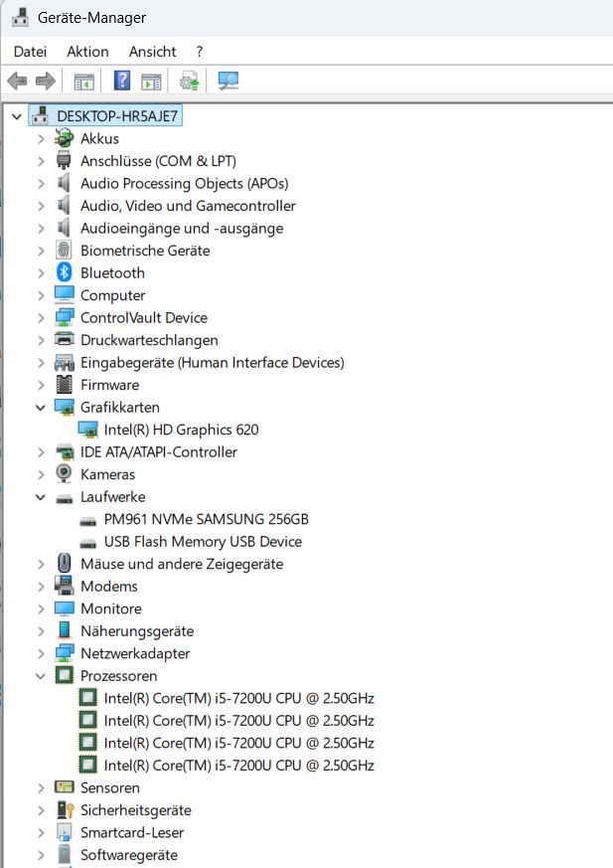Screen dimensions: 613x868
Task: Click the back arrow in the toolbar
Action: [x=17, y=81]
